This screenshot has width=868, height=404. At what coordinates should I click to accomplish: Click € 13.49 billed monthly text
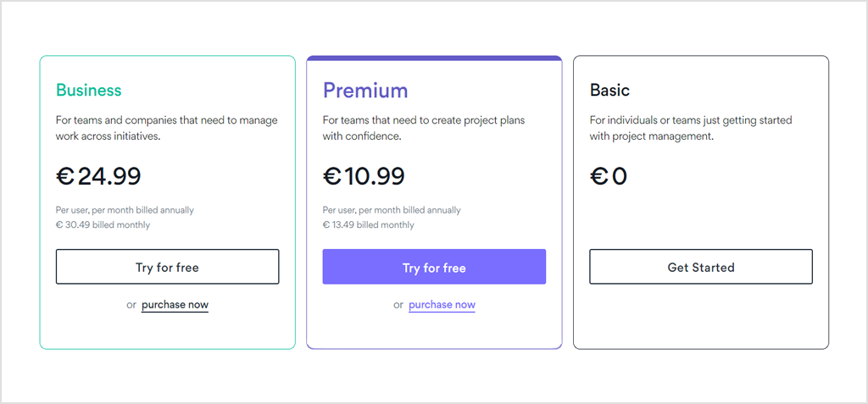pos(368,225)
